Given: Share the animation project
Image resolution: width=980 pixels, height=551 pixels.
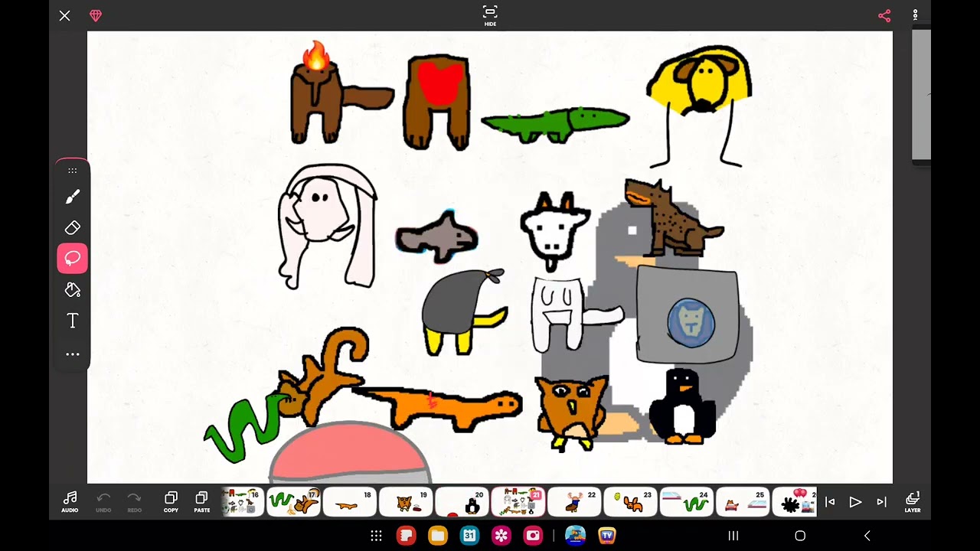Looking at the screenshot, I should 884,15.
